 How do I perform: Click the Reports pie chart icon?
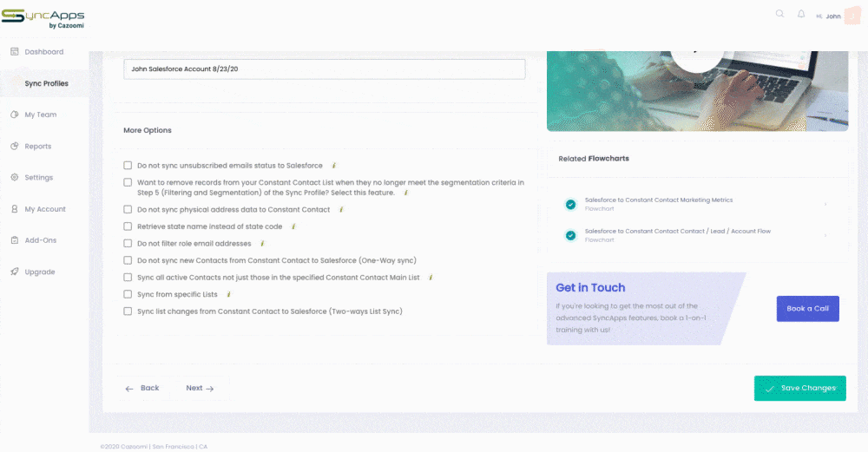[15, 146]
